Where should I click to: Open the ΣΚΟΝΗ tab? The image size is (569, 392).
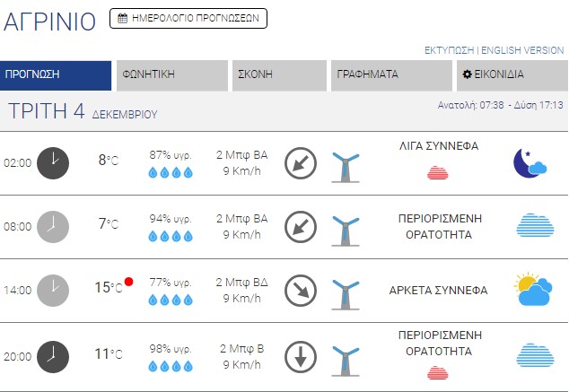pyautogui.click(x=279, y=75)
